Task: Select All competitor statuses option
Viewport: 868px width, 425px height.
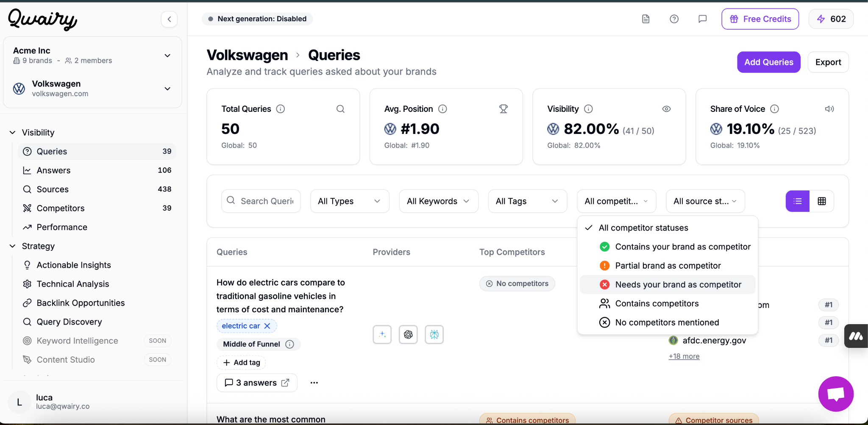Action: [668, 228]
